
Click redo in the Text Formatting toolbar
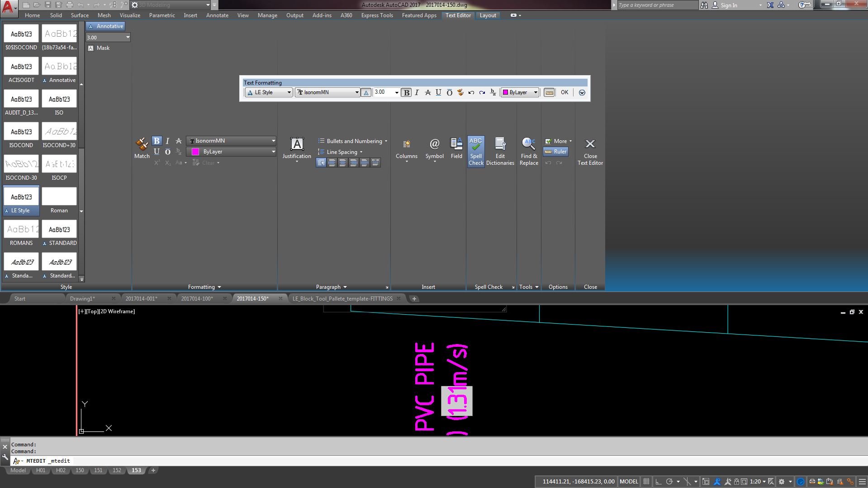point(482,92)
